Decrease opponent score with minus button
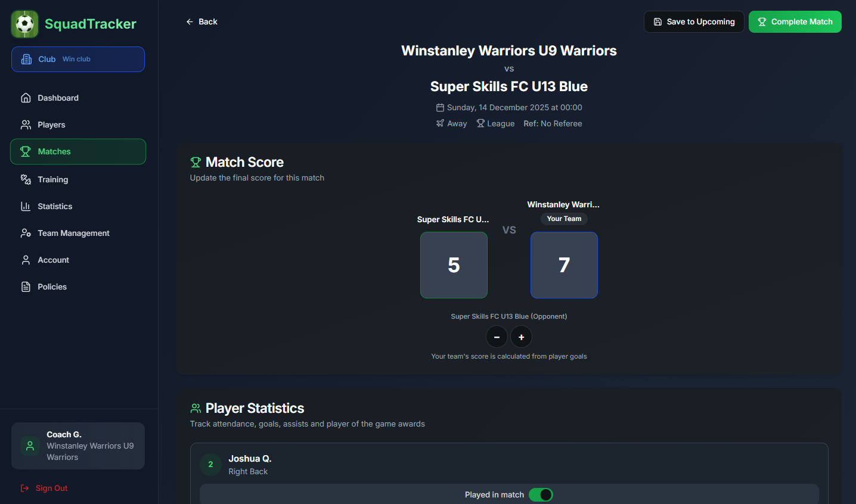Viewport: 856px width, 504px height. [x=497, y=337]
